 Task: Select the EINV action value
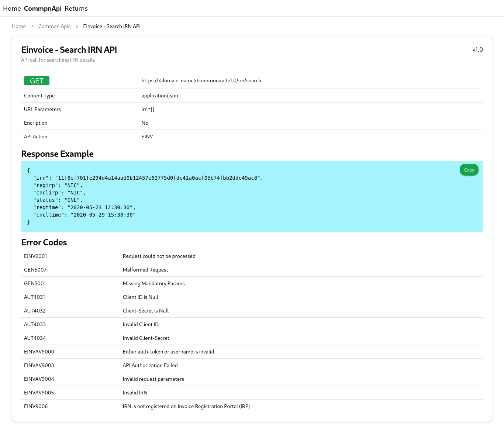(x=147, y=137)
